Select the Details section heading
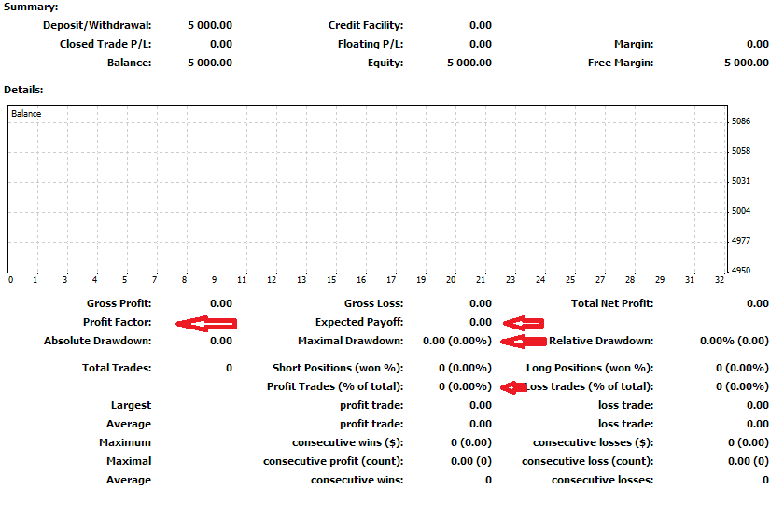 tap(24, 90)
